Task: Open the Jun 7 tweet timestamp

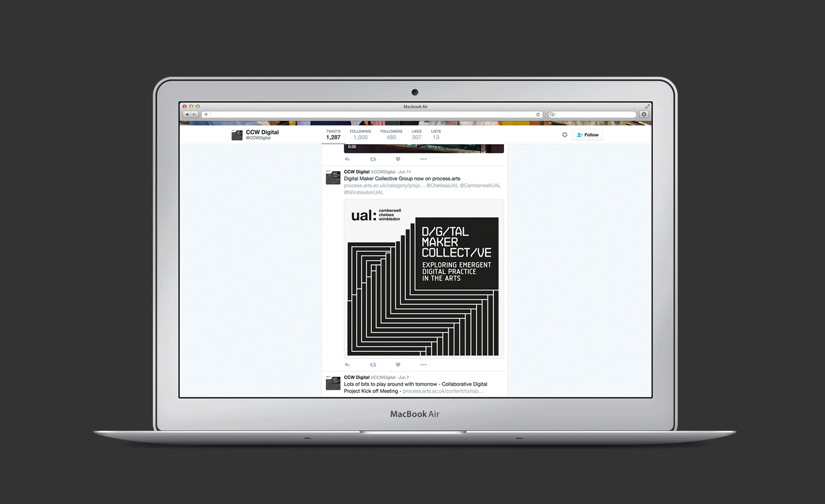Action: click(x=404, y=377)
